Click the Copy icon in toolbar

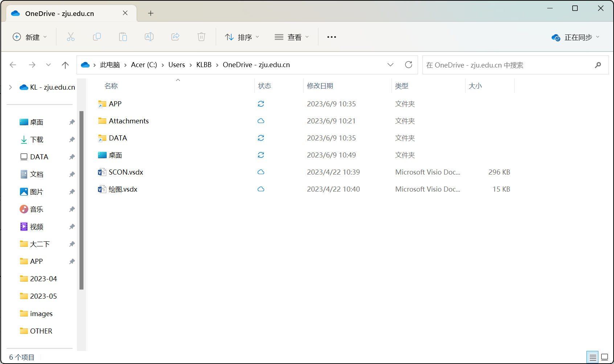[x=97, y=37]
